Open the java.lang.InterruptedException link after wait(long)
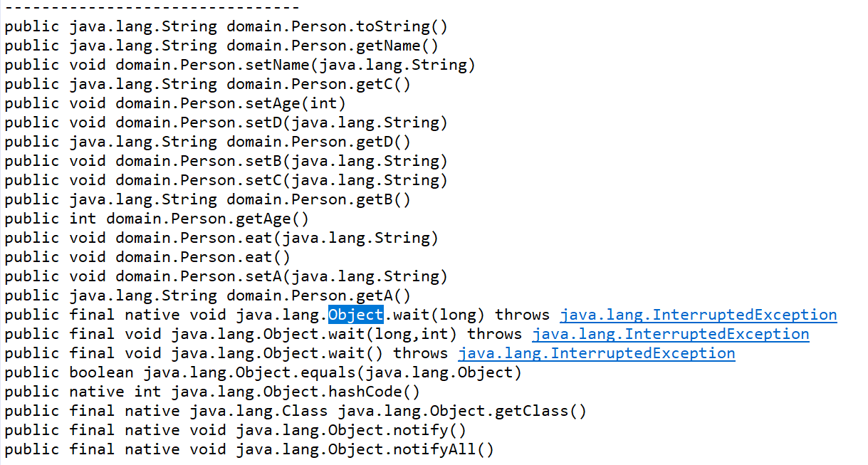The width and height of the screenshot is (868, 465). point(699,315)
